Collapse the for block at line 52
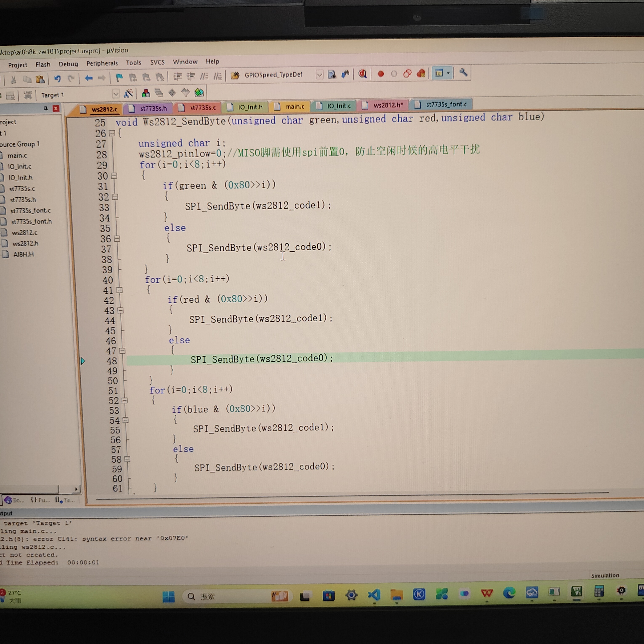Viewport: 644px width, 644px height. click(124, 400)
